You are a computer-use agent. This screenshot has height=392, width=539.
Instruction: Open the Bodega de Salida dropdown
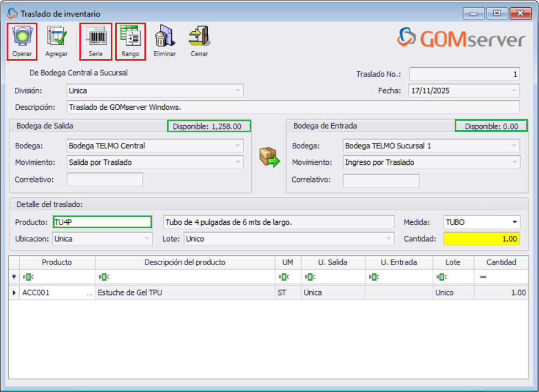click(x=238, y=146)
